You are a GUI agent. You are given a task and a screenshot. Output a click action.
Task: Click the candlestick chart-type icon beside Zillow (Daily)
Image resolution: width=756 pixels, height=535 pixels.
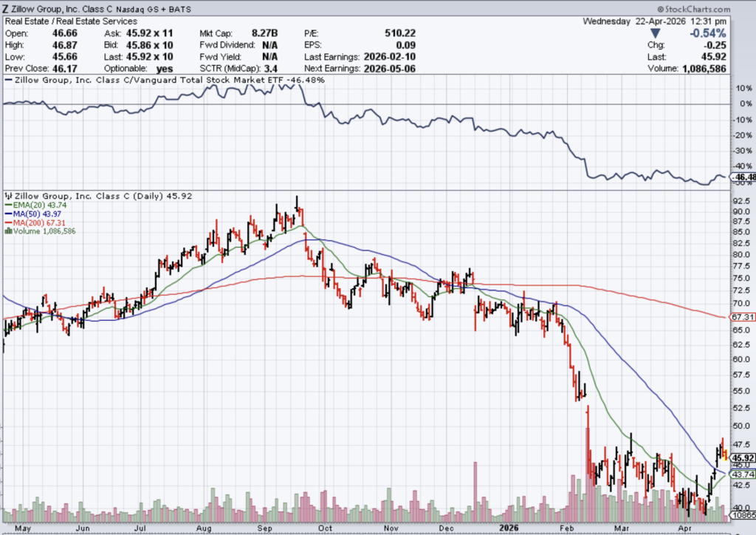8,196
